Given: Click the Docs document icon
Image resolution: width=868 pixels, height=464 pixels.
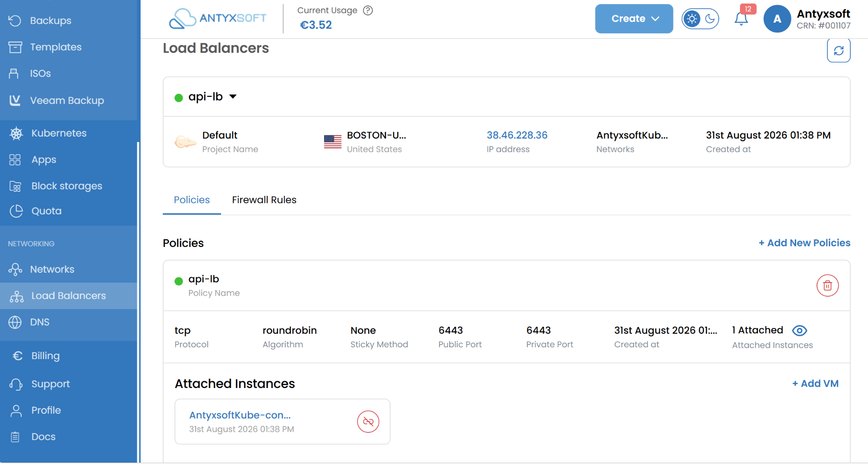Looking at the screenshot, I should point(15,437).
